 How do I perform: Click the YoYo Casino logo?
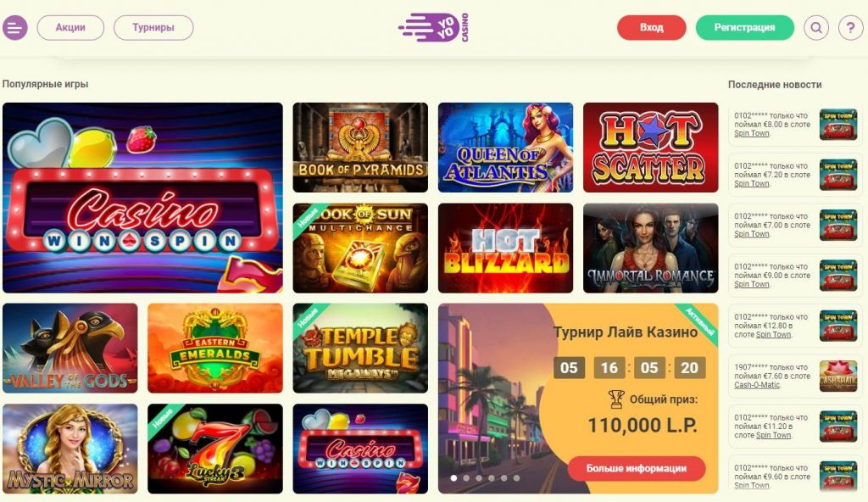[433, 28]
